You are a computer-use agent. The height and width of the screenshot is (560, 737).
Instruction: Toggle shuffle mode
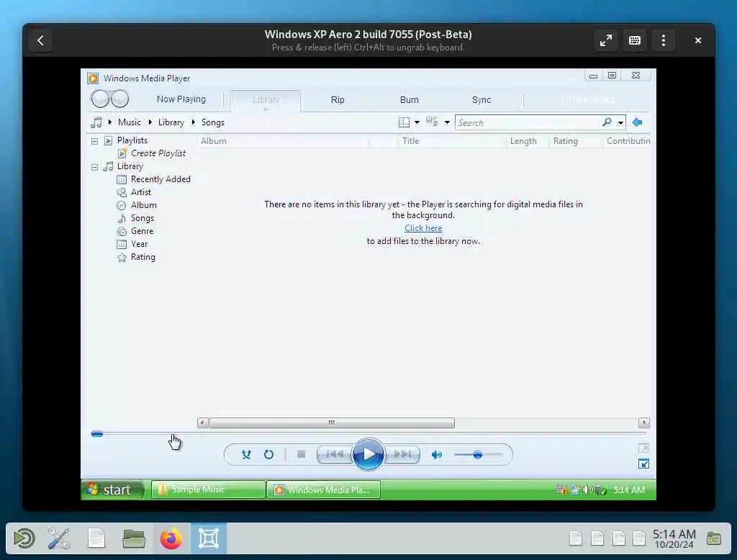click(246, 454)
